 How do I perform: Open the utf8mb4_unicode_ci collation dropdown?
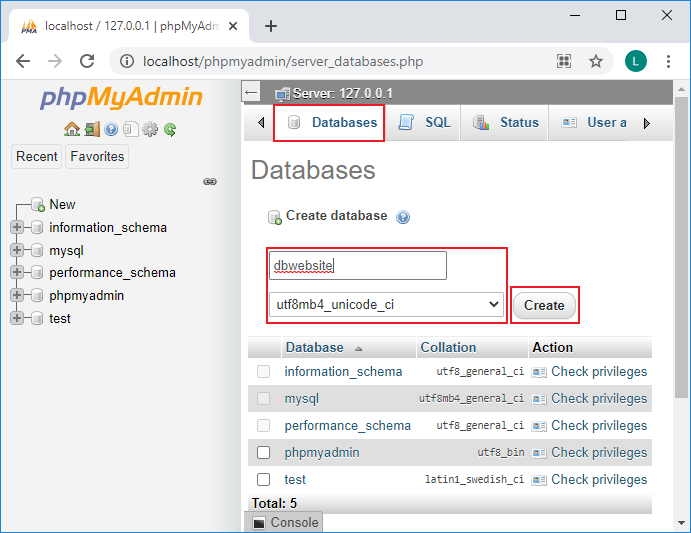click(386, 304)
